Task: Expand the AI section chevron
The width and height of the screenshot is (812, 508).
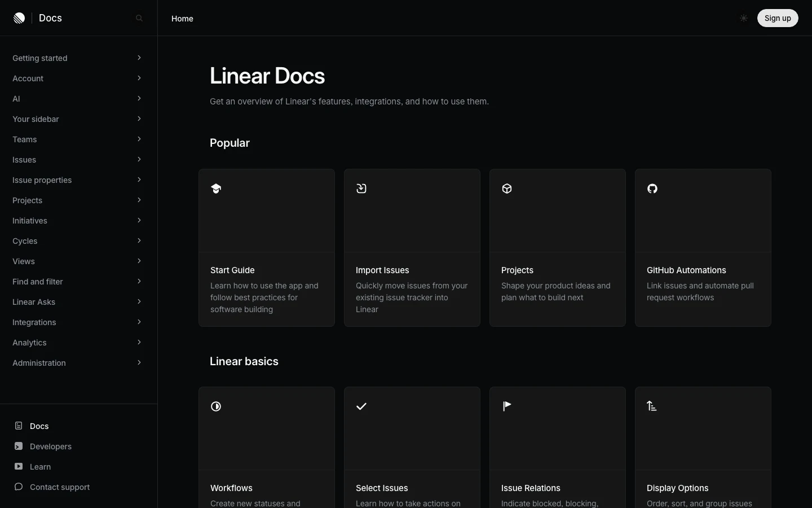Action: (139, 98)
